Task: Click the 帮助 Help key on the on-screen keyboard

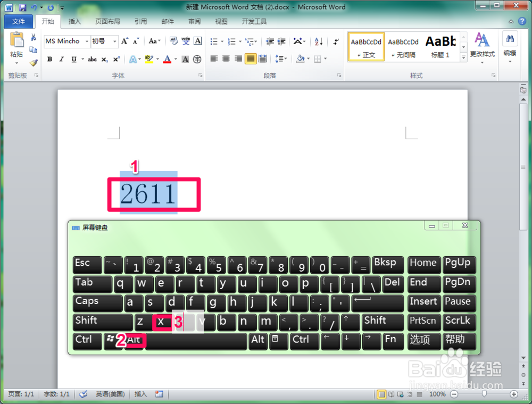Action: [459, 341]
